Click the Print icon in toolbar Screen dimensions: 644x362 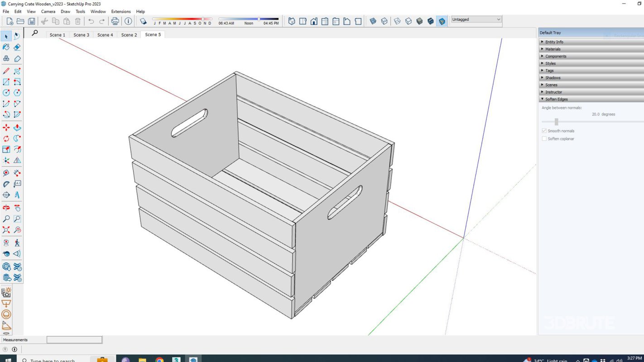click(x=115, y=21)
